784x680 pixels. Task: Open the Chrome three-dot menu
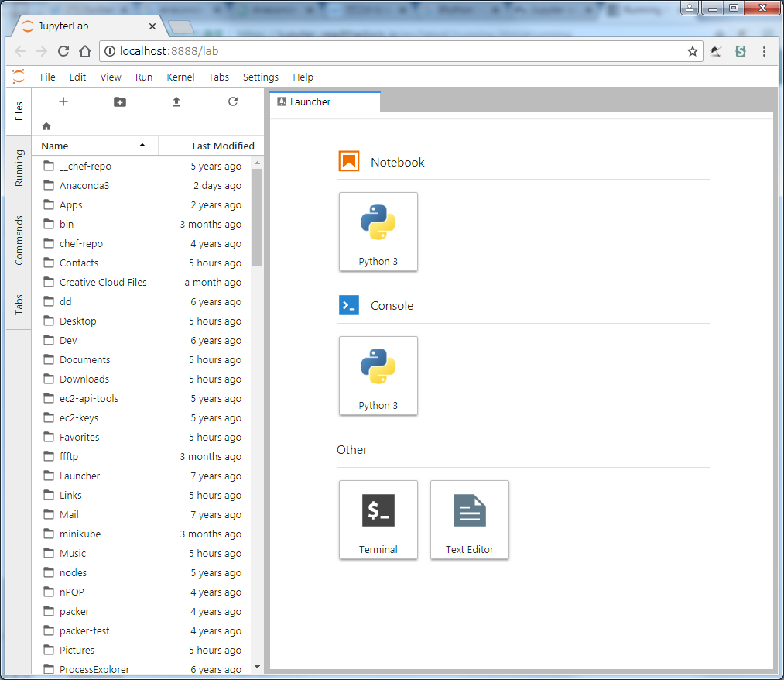pyautogui.click(x=764, y=51)
